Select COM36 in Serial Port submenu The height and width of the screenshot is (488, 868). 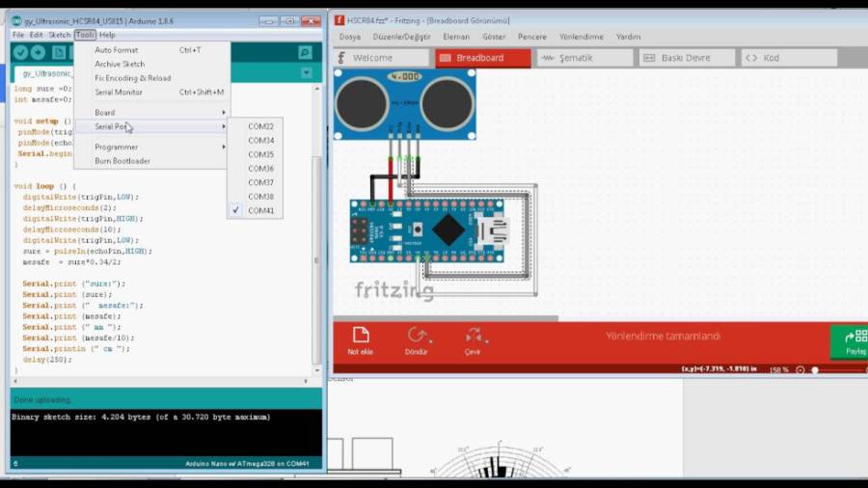256,168
